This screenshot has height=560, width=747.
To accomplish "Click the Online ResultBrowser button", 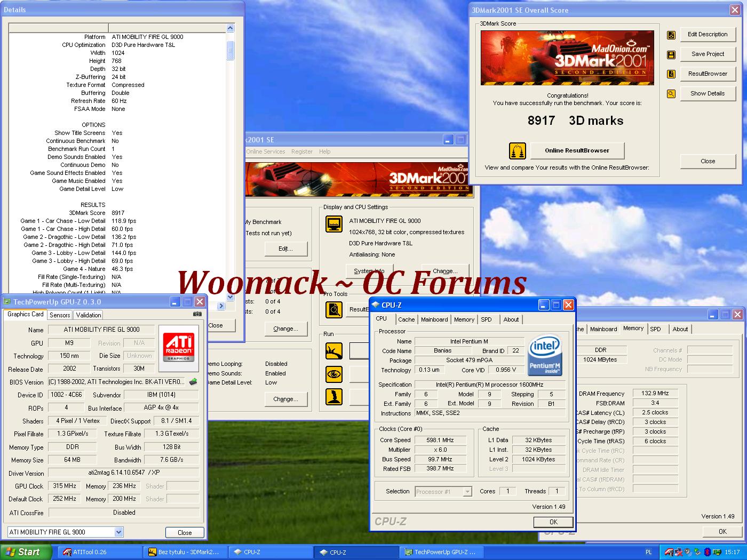I will tap(577, 150).
